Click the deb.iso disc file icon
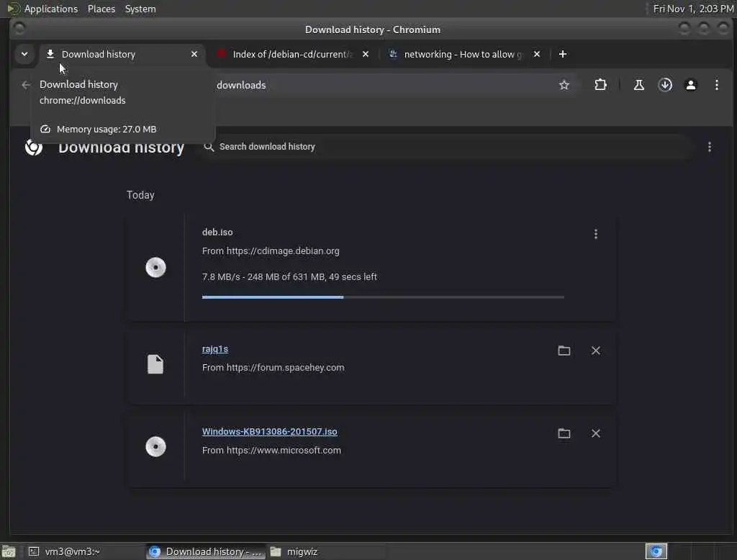 (x=155, y=268)
